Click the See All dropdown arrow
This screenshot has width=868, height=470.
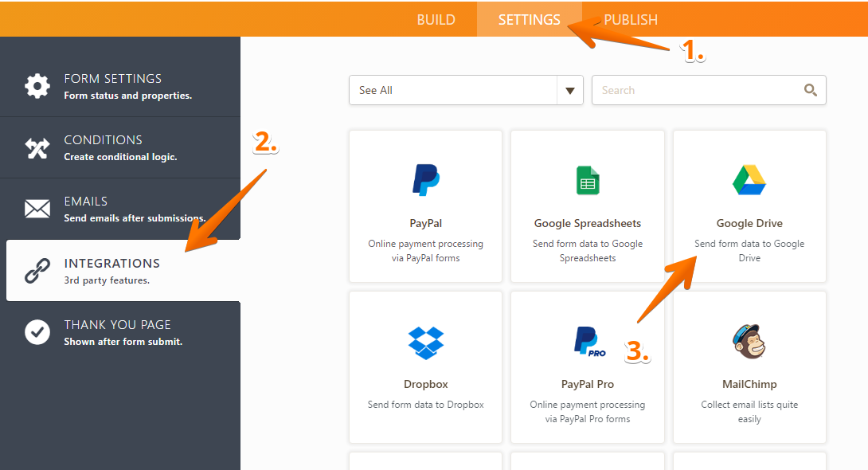coord(569,91)
